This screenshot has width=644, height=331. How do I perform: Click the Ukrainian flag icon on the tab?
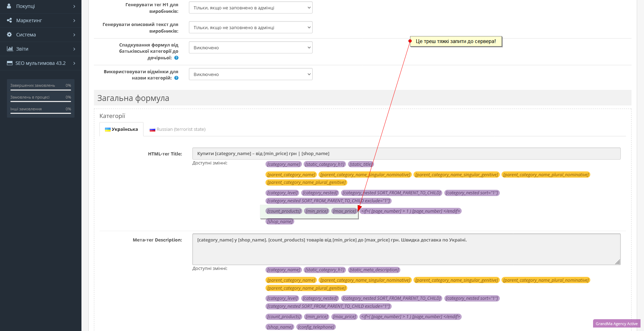click(x=108, y=129)
